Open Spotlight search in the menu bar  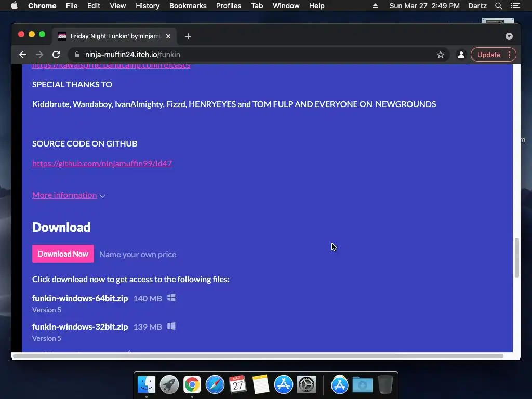click(x=498, y=6)
